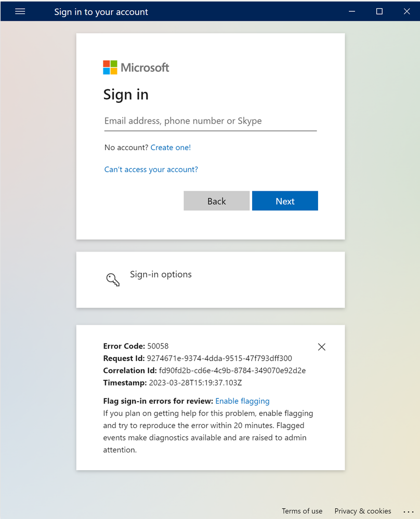Click the 'No account?' text
This screenshot has width=420, height=519.
coord(126,148)
